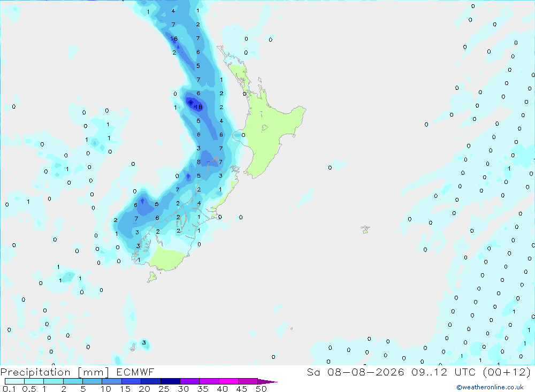Select the 30–35 mm purple legend swatch
The width and height of the screenshot is (535, 392).
190,381
